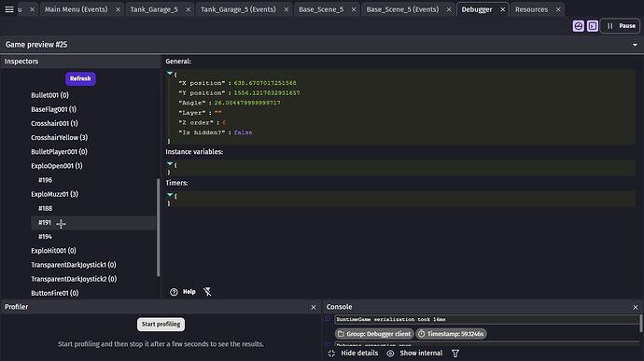The height and width of the screenshot is (361, 644).
Task: Switch to the Resources tab
Action: [531, 9]
